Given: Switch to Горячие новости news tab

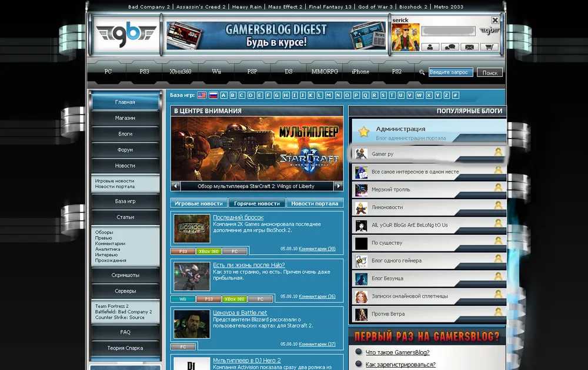Looking at the screenshot, I should click(257, 203).
